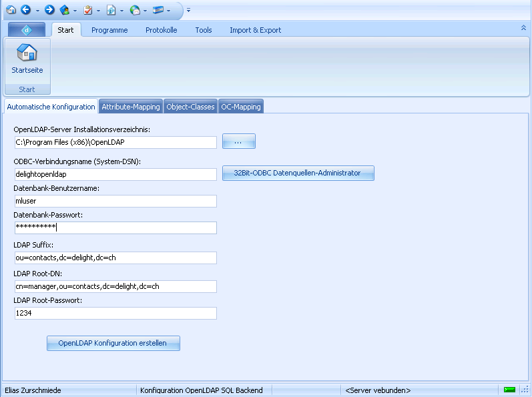Collapse the ribbon with double chevron
Screen dimensions: 532x397
523,28
